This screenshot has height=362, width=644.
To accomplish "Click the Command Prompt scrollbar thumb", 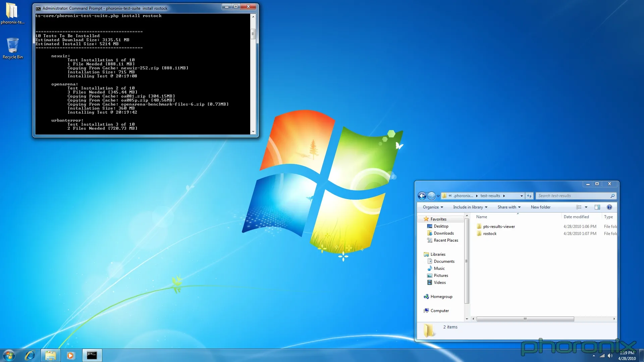I will pos(253,34).
